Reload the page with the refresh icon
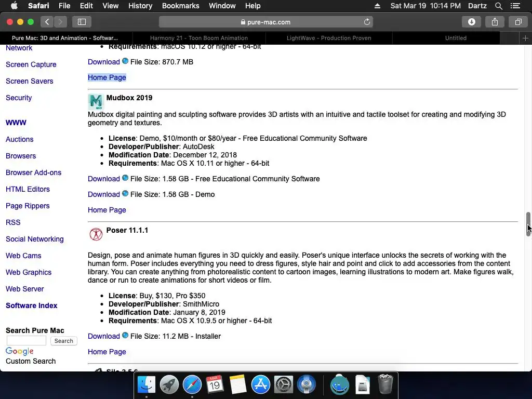The image size is (532, 399). [x=367, y=22]
